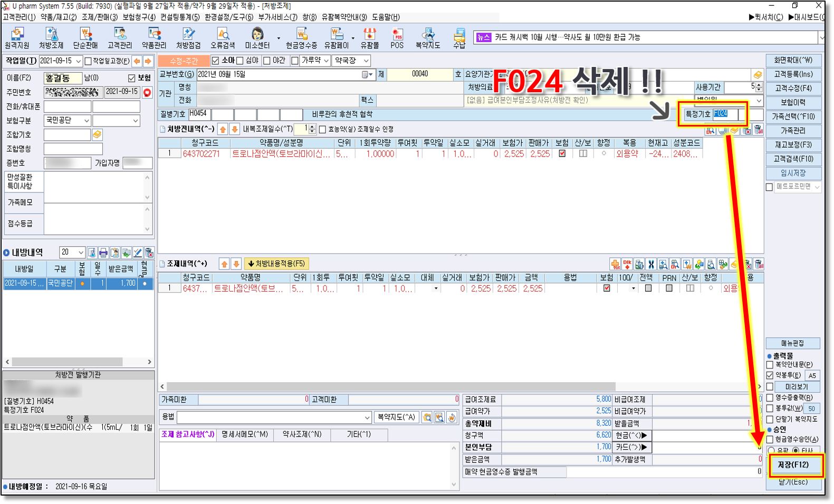Enable the 야간 checkbox

pos(267,61)
